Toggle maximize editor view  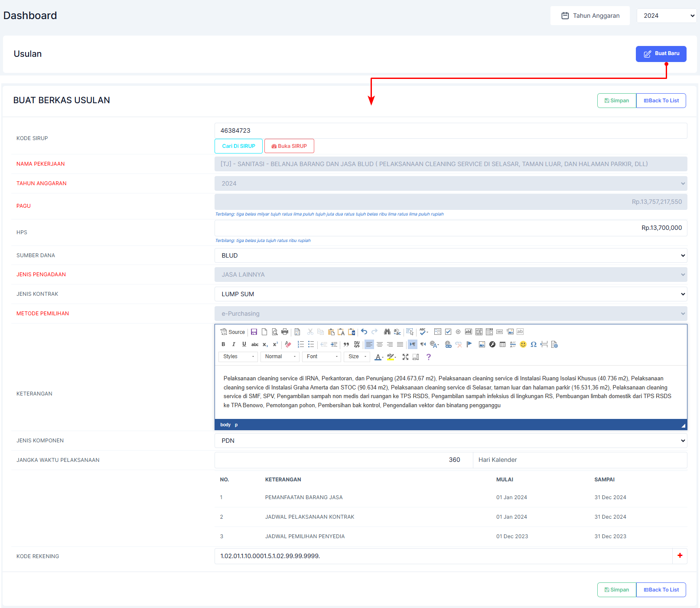click(x=405, y=357)
